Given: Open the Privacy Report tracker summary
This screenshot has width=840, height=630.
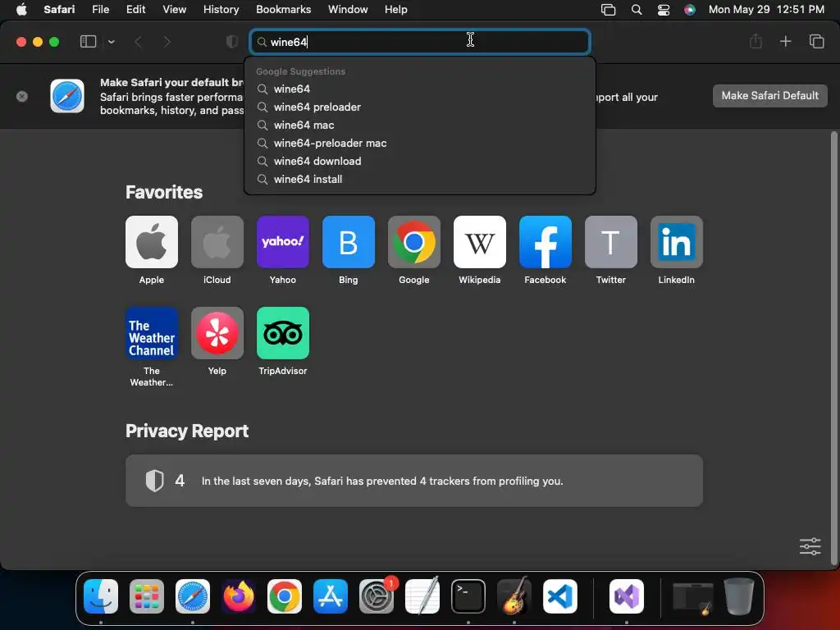Looking at the screenshot, I should (414, 481).
